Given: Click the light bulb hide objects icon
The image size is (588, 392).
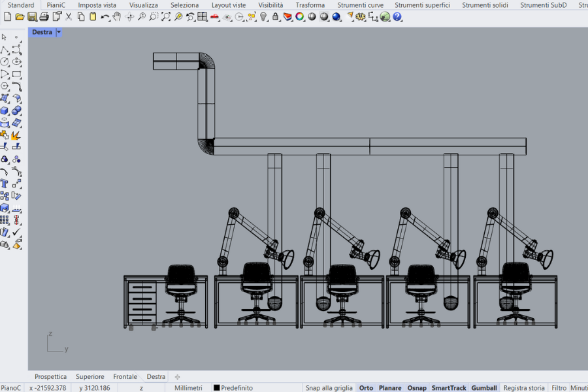Looking at the screenshot, I should pyautogui.click(x=264, y=17).
